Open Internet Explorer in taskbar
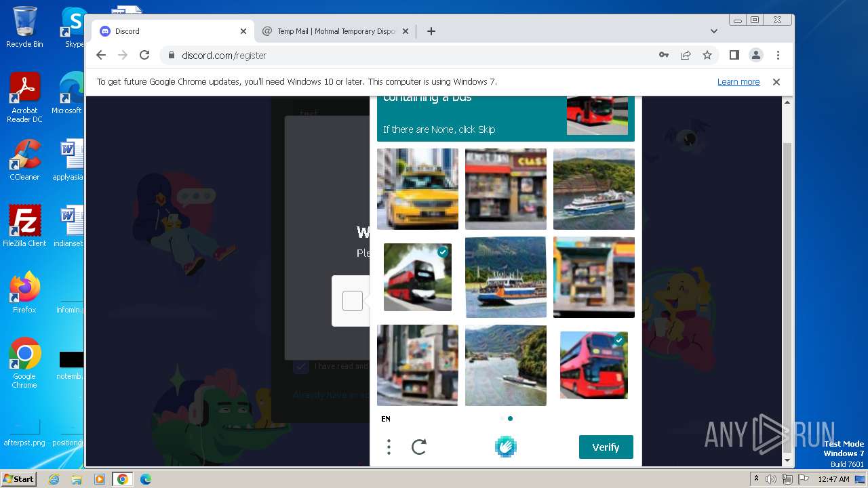868x488 pixels. (54, 479)
